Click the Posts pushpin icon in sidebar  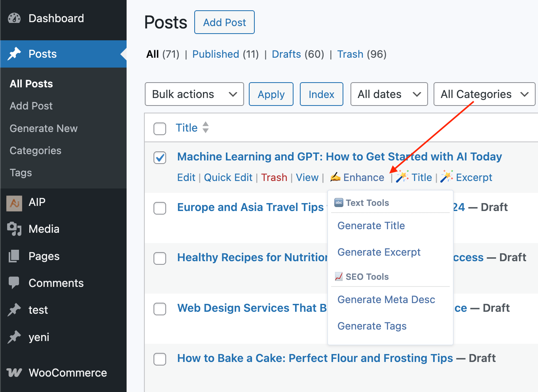pyautogui.click(x=14, y=54)
